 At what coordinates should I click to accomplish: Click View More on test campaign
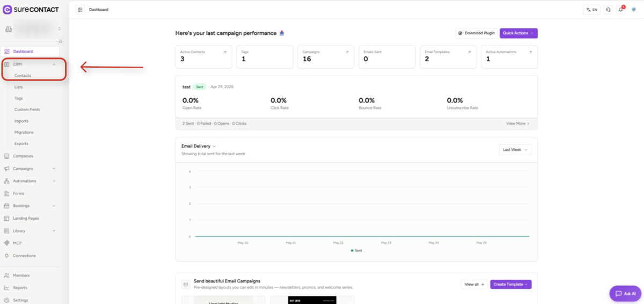tap(518, 124)
